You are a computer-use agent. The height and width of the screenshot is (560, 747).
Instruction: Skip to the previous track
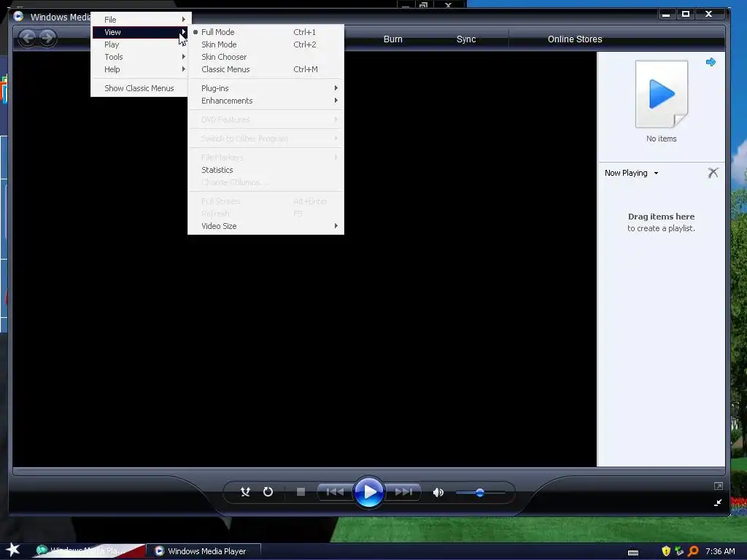point(336,492)
